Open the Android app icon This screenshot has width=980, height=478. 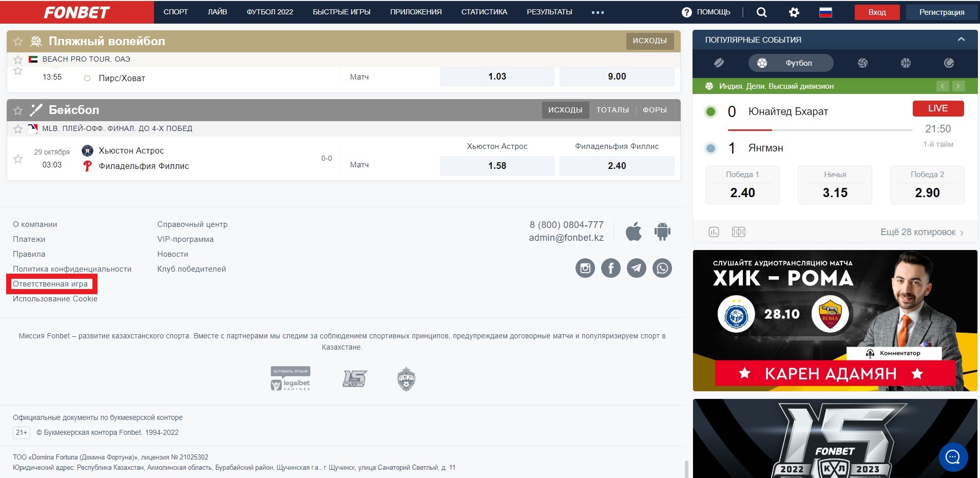pos(662,232)
